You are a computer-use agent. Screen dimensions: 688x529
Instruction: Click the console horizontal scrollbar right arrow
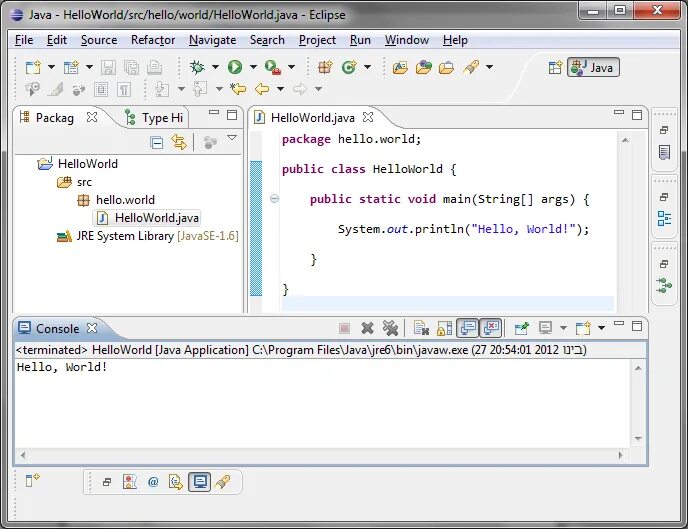[620, 455]
